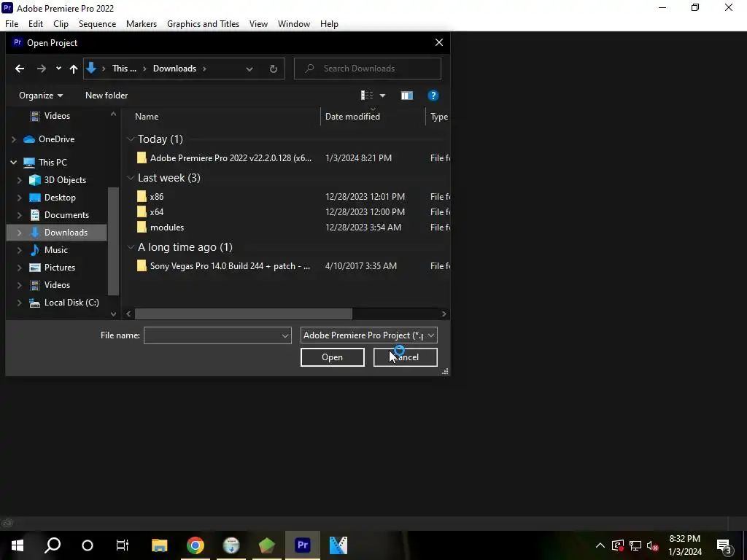Click the Cancel button
The width and height of the screenshot is (747, 560).
(x=406, y=357)
